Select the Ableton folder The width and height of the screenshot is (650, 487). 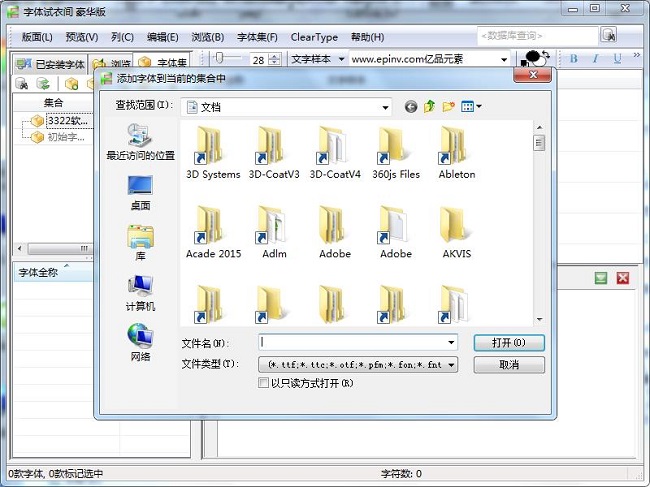pos(457,153)
